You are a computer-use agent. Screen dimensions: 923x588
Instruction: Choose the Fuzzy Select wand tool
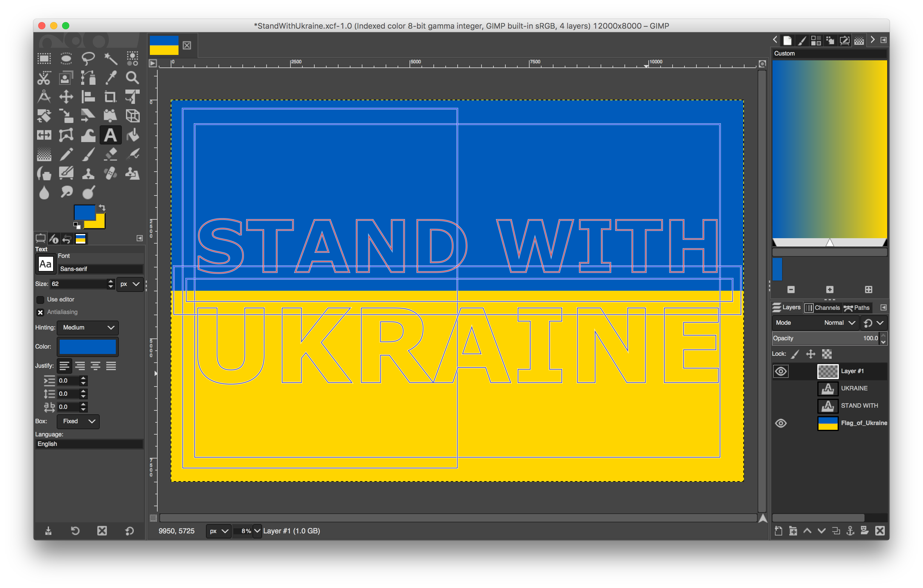pos(110,59)
